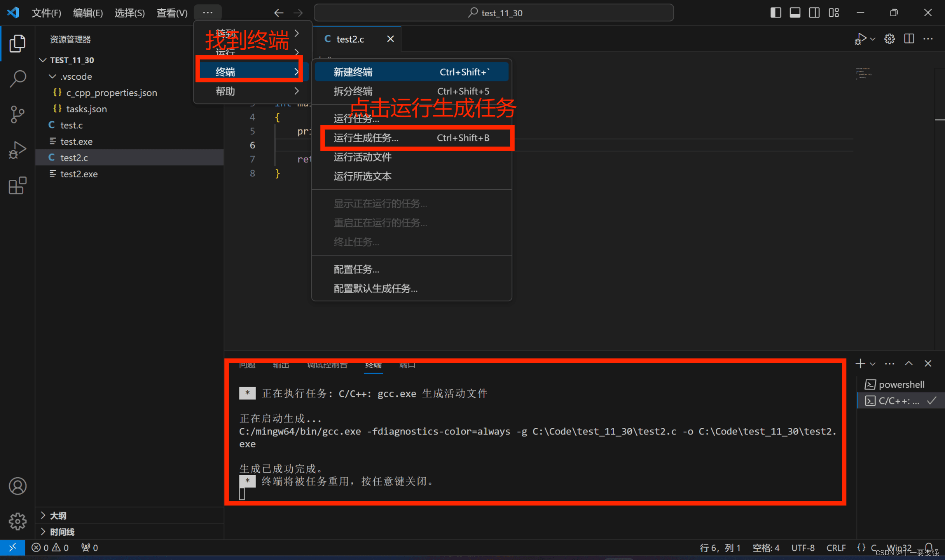Expand the 大纲 outline section
The width and height of the screenshot is (945, 560).
130,516
